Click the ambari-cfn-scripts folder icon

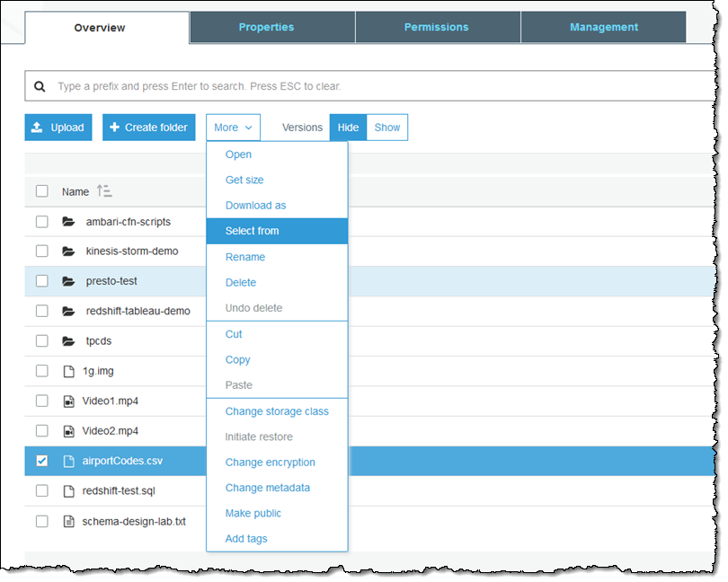tap(68, 222)
